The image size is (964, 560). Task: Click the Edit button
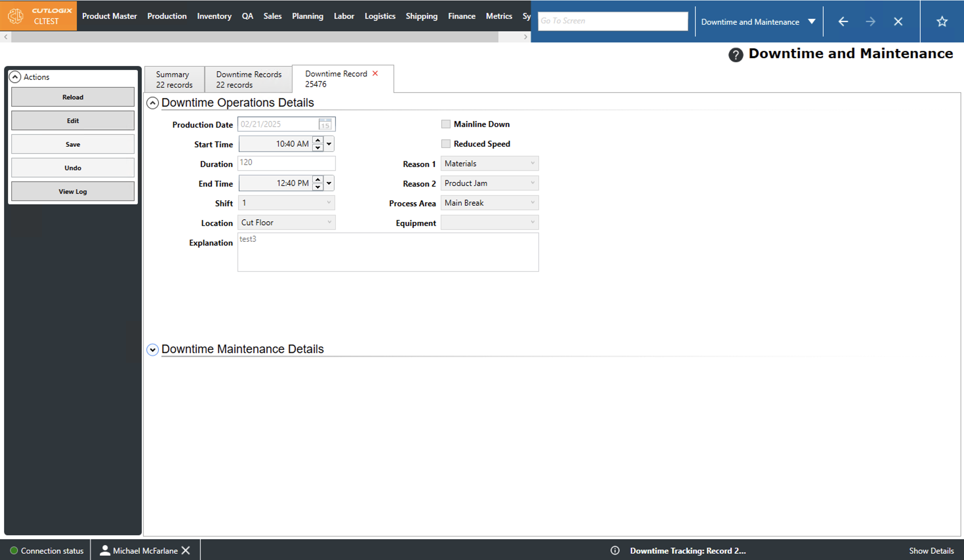(x=73, y=121)
